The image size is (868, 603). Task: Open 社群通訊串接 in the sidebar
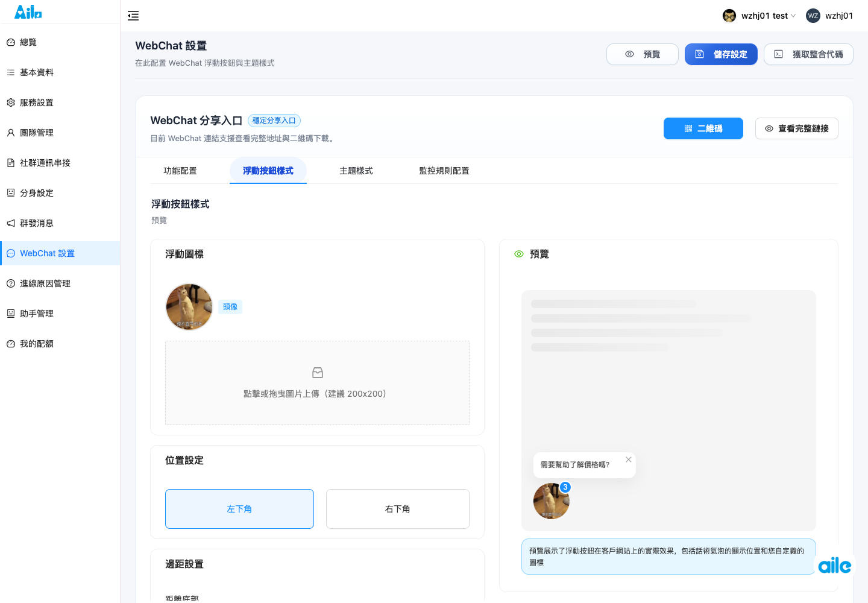pos(60,163)
